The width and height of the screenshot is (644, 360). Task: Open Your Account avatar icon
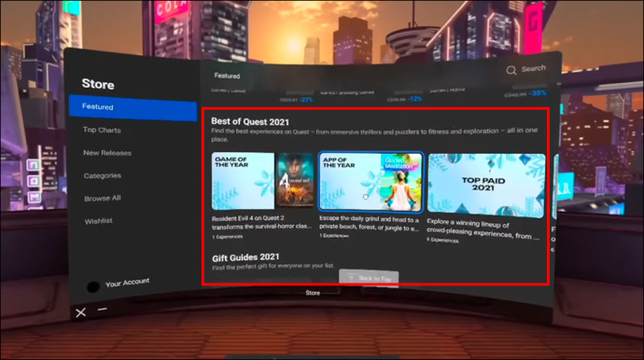click(93, 287)
